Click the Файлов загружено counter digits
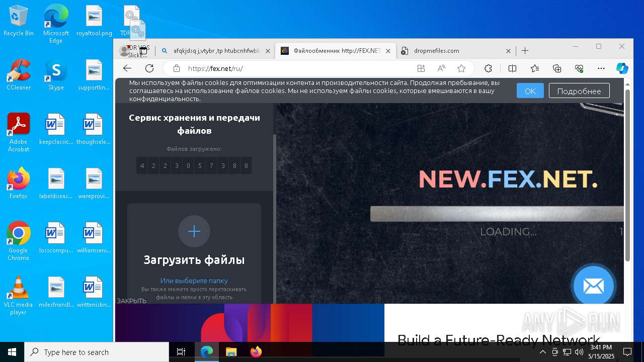This screenshot has width=644, height=362. pyautogui.click(x=194, y=165)
